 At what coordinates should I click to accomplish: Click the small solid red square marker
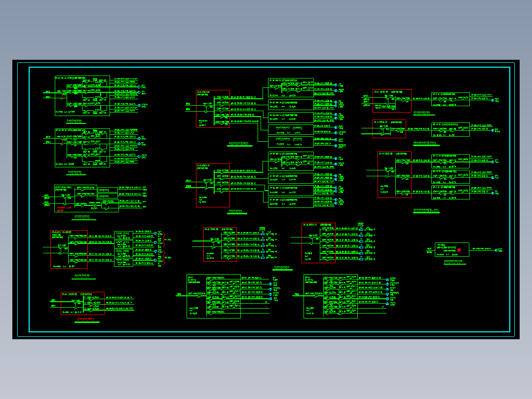pos(459,250)
